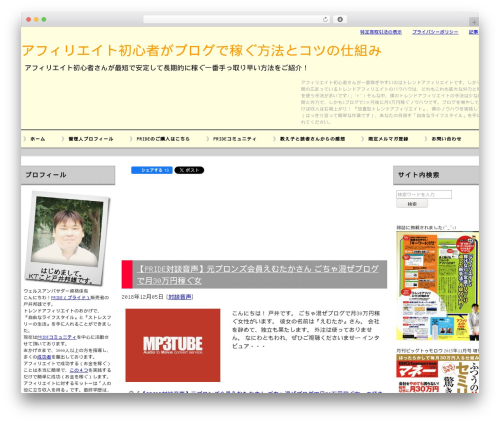Image resolution: width=500 pixels, height=423 pixels.
Task: Open the プライバシーポリシー link at top
Action: tap(435, 32)
